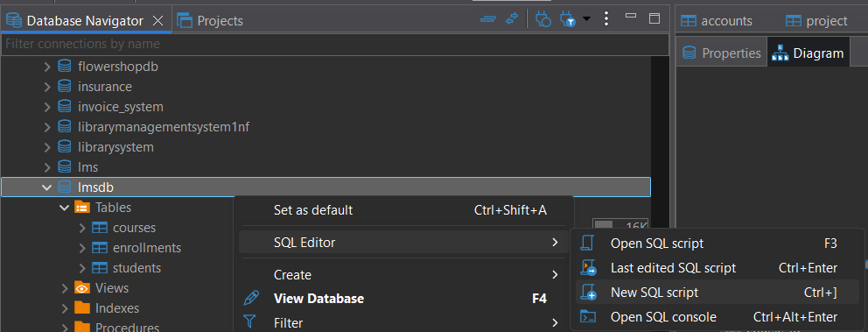
Task: Click the New SQL script icon
Action: [x=587, y=292]
